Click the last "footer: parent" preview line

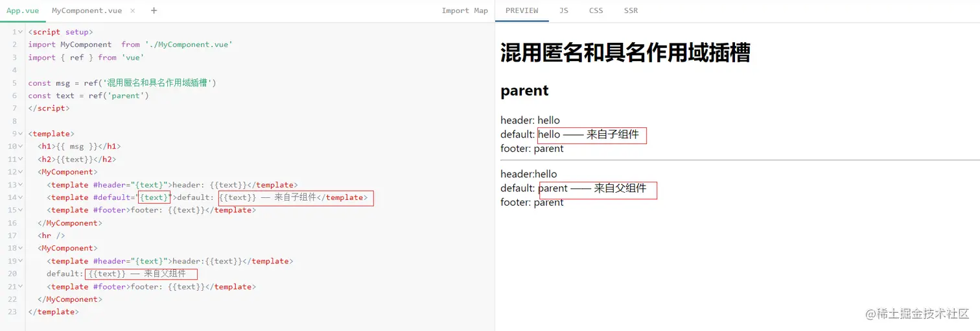[x=531, y=202]
